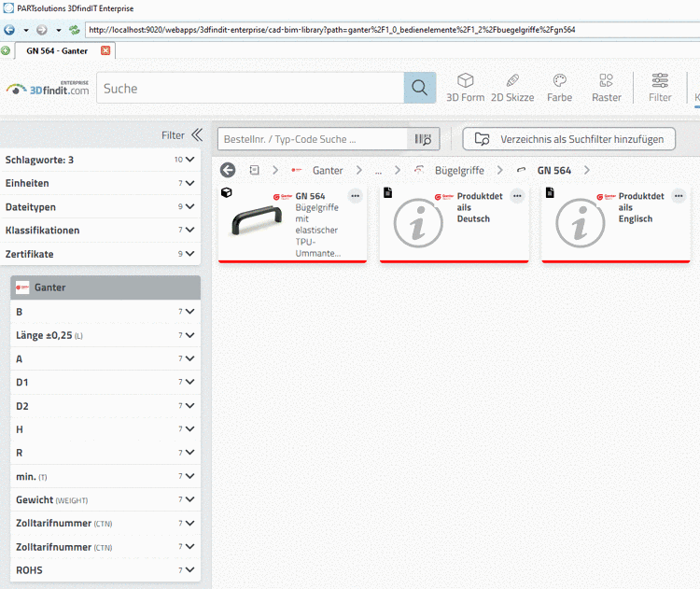Click chevron after GN 564 breadcrumb

click(587, 170)
